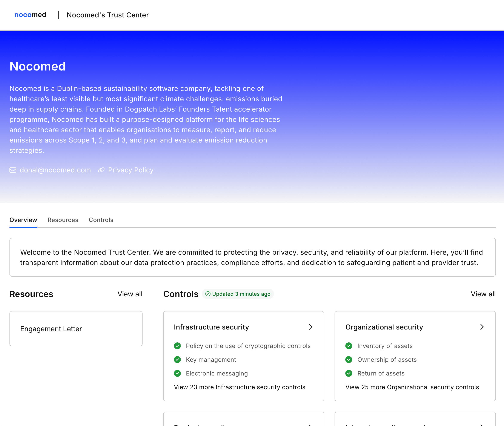The width and height of the screenshot is (504, 426).
Task: Open the Controls tab
Action: point(101,220)
